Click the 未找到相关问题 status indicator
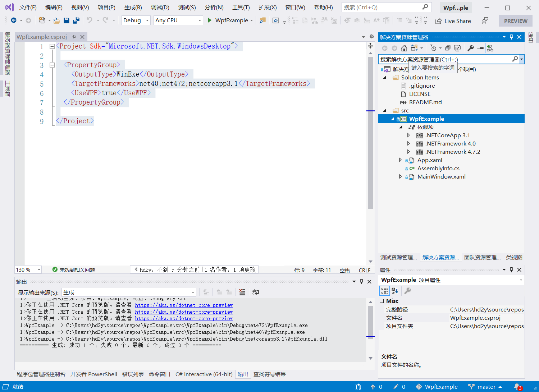Viewport: 539px width, 392px height. point(74,269)
